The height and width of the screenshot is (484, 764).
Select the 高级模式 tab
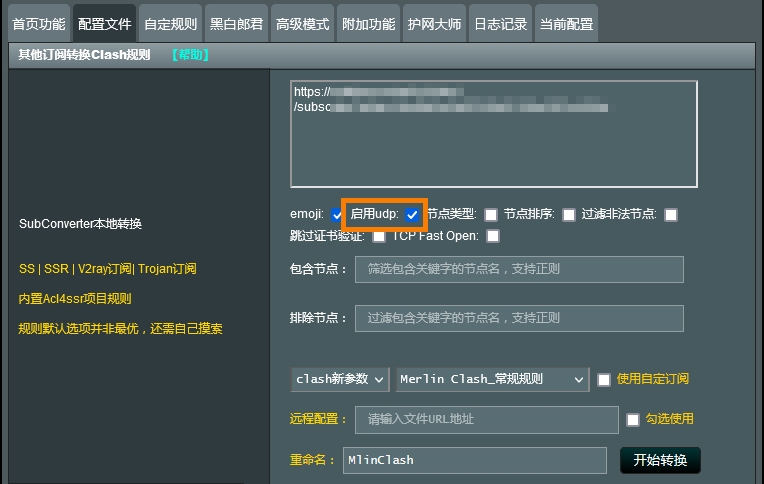coord(302,24)
